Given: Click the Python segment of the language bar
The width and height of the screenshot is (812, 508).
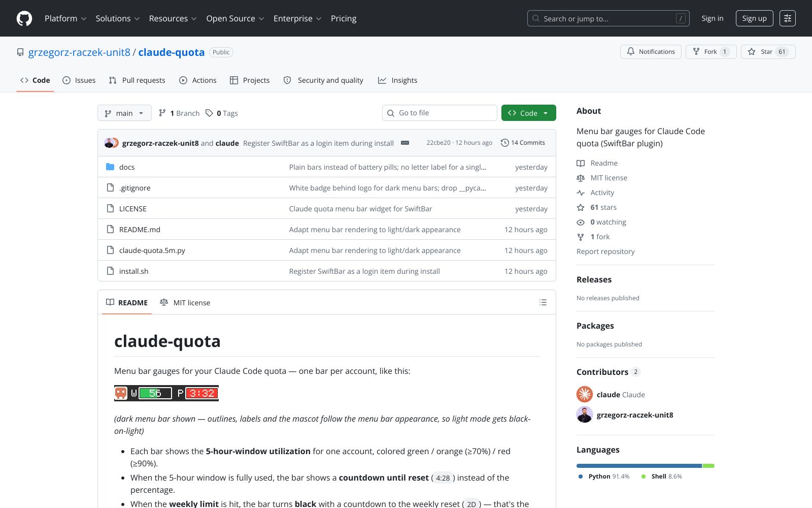Looking at the screenshot, I should click(x=639, y=466).
